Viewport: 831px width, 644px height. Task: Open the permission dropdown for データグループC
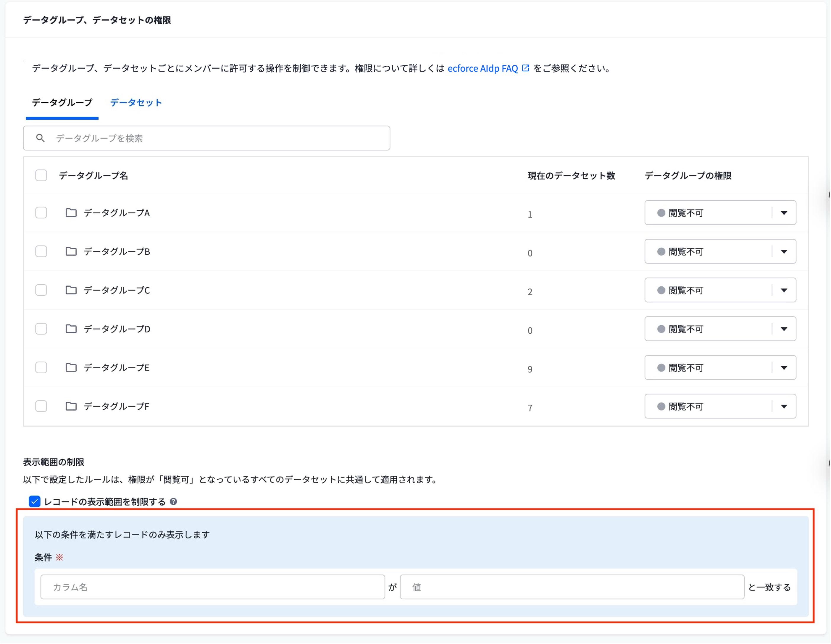pos(720,290)
